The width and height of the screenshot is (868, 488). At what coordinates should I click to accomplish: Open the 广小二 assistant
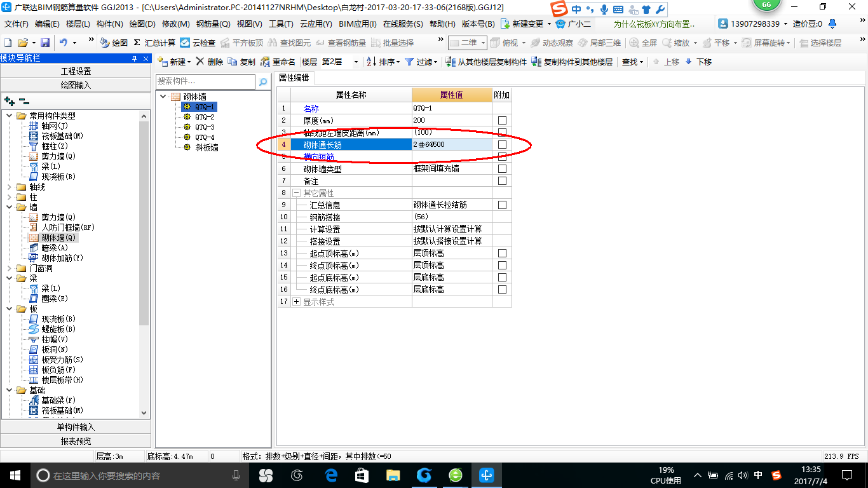(573, 24)
